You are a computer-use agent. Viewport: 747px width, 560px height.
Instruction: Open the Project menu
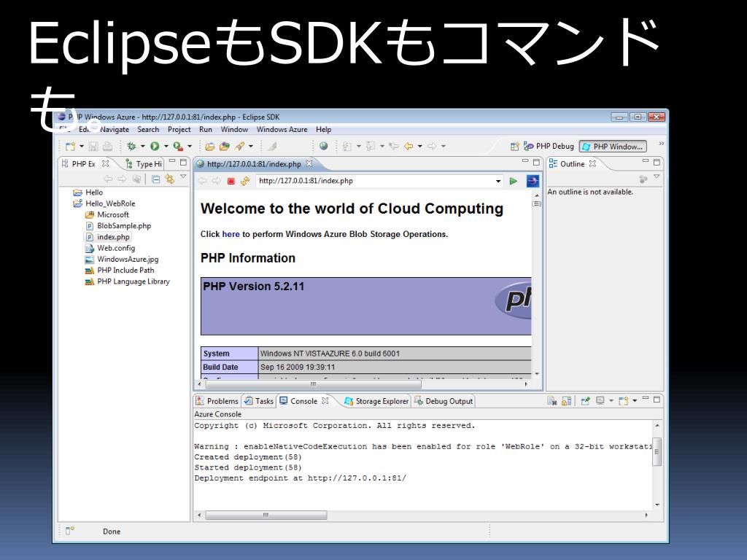point(179,130)
